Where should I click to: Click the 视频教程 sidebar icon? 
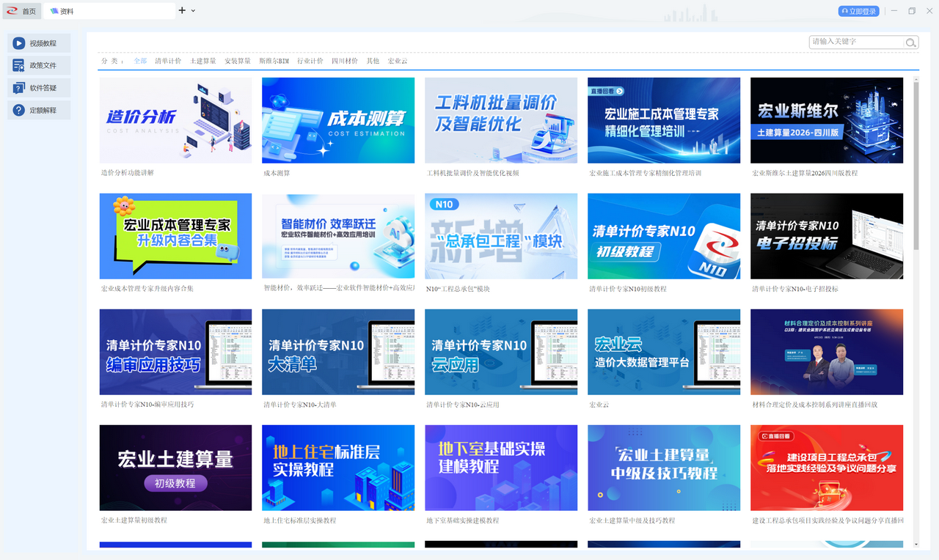(x=18, y=43)
